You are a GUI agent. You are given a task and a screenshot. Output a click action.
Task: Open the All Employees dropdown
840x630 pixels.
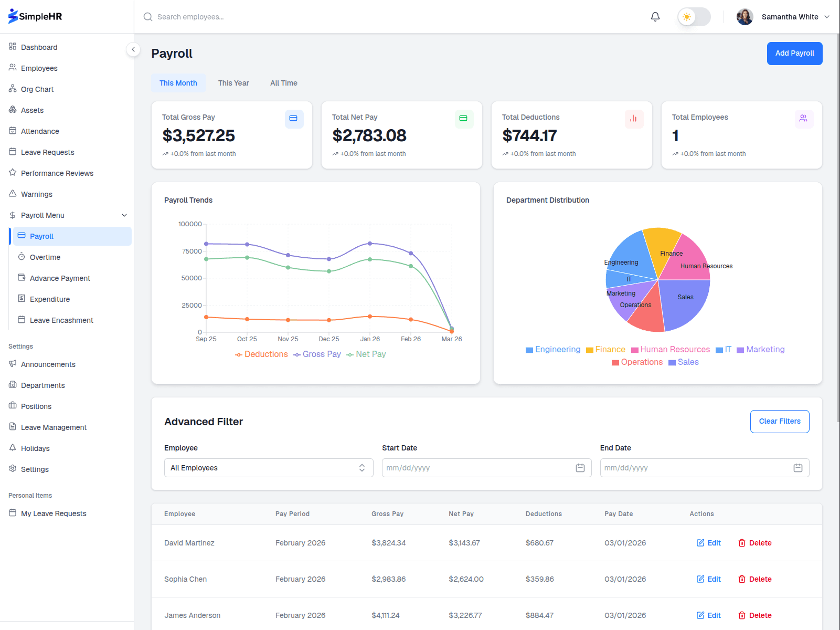268,468
